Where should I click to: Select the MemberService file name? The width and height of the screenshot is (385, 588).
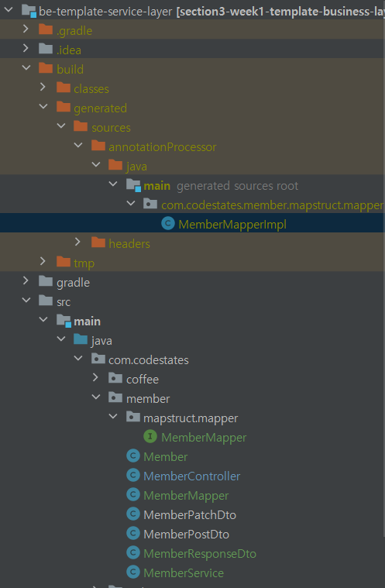(184, 573)
